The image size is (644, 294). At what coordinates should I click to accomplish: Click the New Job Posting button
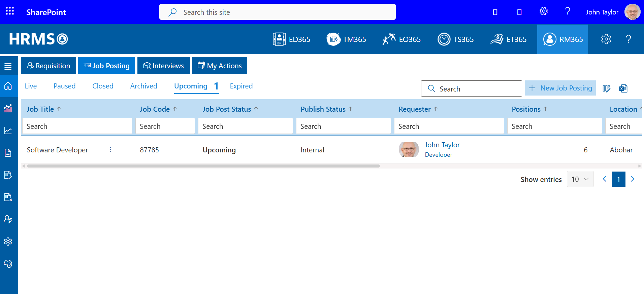coord(560,88)
